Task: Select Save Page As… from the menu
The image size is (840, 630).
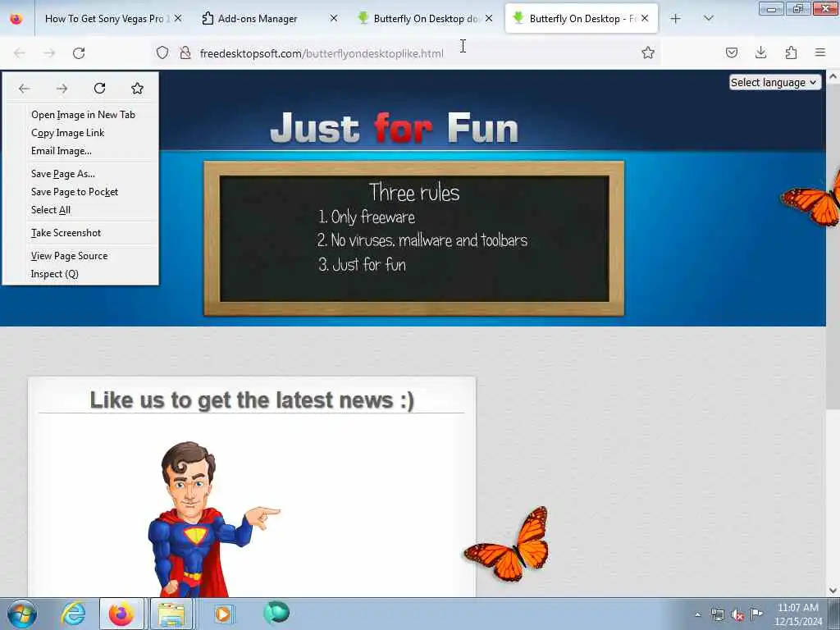Action: click(62, 174)
